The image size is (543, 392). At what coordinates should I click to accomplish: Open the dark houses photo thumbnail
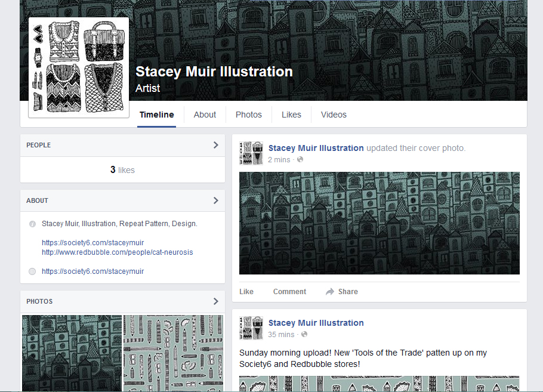click(72, 353)
